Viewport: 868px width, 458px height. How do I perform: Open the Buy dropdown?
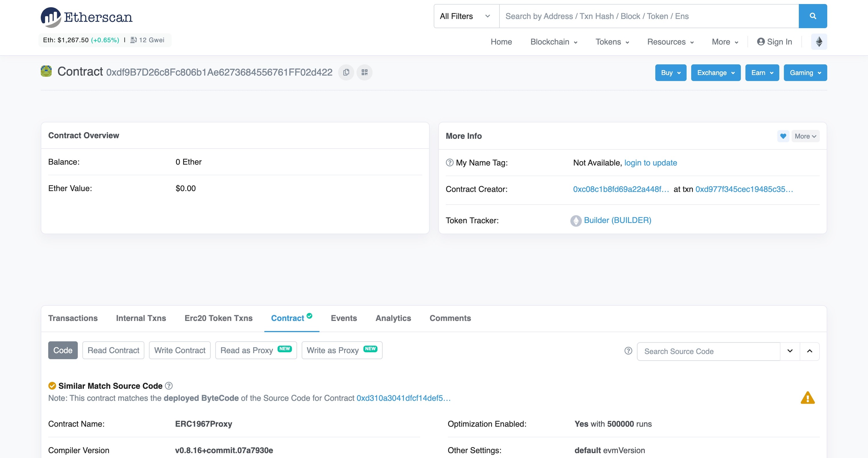click(x=671, y=73)
